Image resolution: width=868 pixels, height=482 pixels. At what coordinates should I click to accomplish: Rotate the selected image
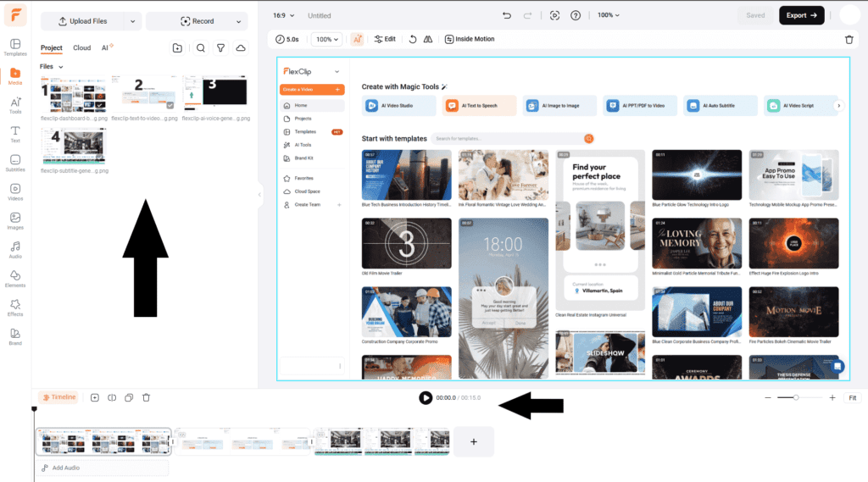413,39
